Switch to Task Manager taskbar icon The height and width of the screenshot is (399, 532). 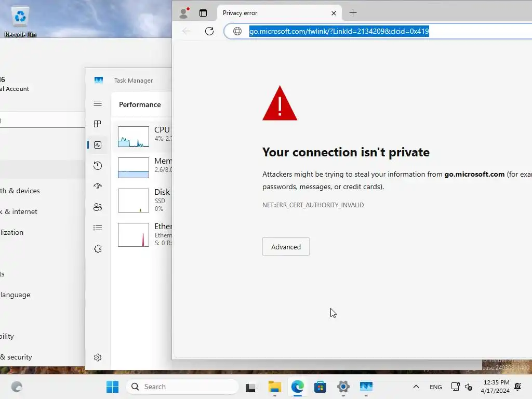(x=366, y=387)
